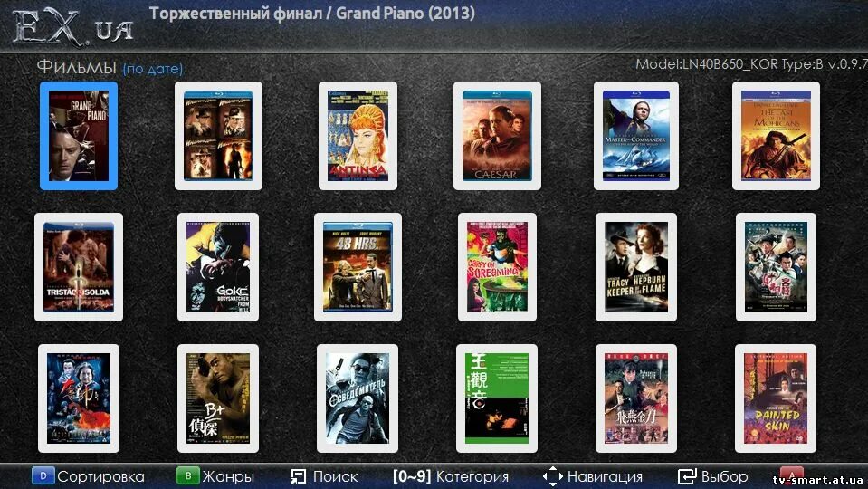Select the 48 HRS. movie poster
This screenshot has width=868, height=489.
358,267
